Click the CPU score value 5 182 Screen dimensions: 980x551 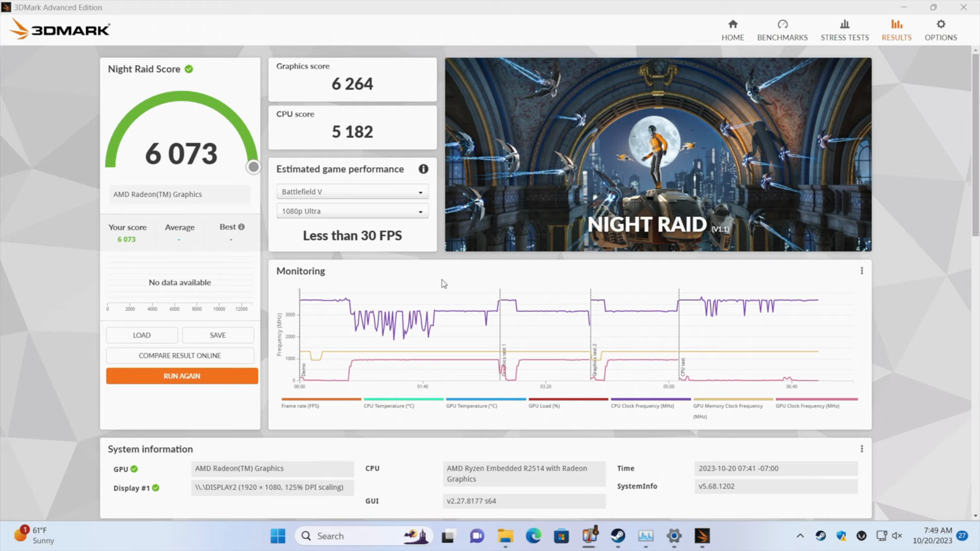tap(352, 132)
